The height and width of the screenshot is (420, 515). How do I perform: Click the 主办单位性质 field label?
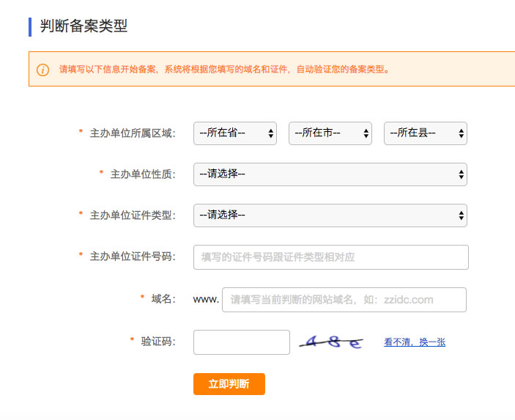click(x=142, y=174)
